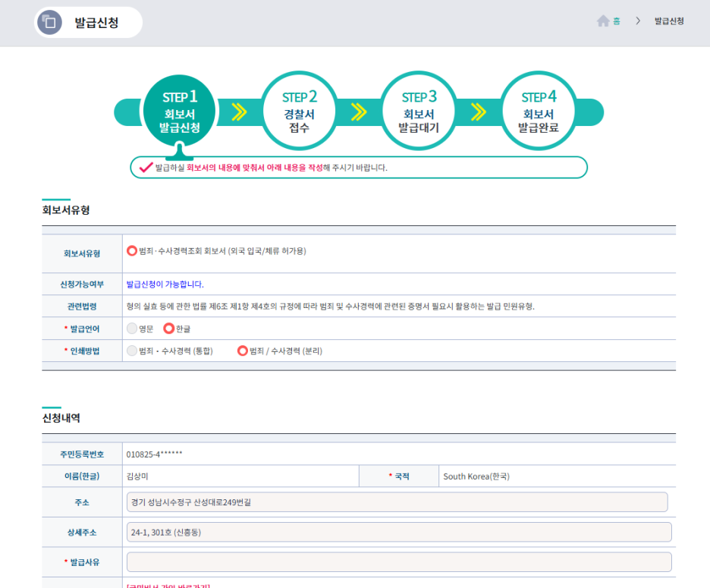710x588 pixels.
Task: Click the 주민등록번호 row label
Action: coord(82,454)
